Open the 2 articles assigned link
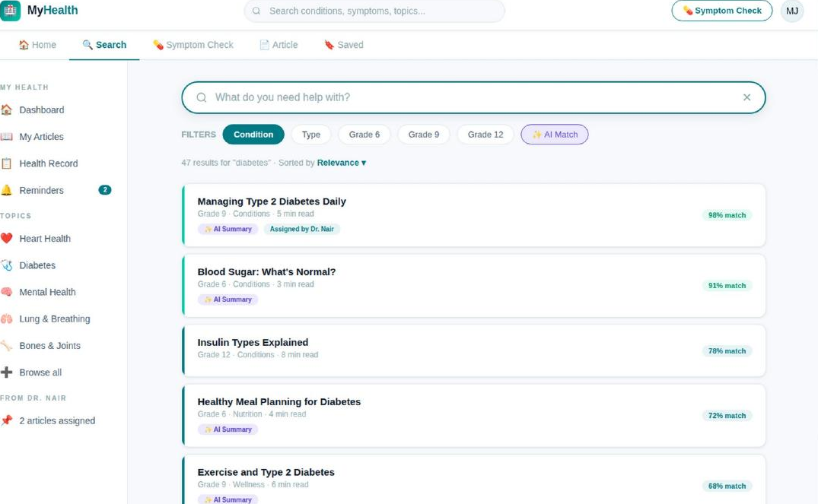The height and width of the screenshot is (504, 818). click(x=57, y=420)
